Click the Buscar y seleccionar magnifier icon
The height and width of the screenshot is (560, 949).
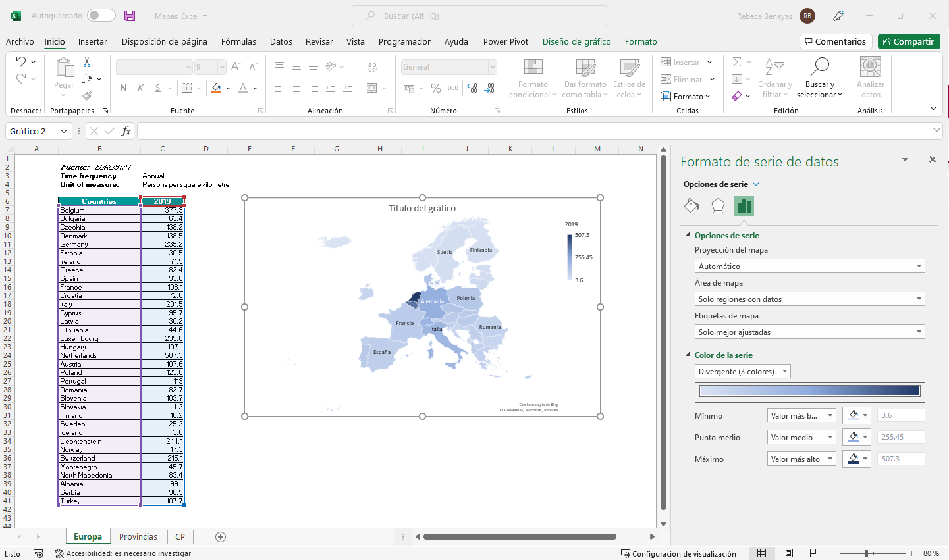pos(819,67)
